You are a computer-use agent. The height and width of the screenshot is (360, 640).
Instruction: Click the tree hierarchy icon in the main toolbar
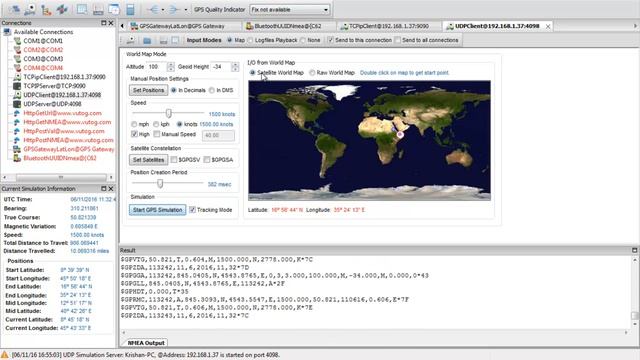click(46, 9)
